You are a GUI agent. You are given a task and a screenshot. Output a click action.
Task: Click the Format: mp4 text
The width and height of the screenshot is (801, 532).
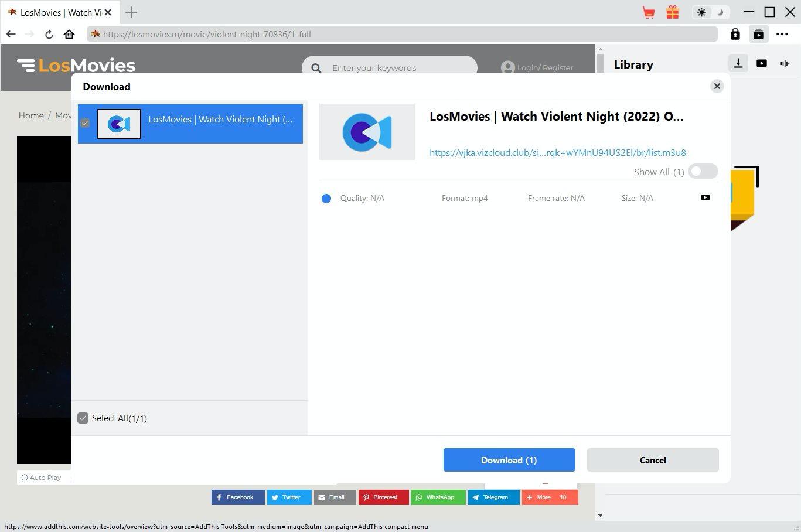465,198
